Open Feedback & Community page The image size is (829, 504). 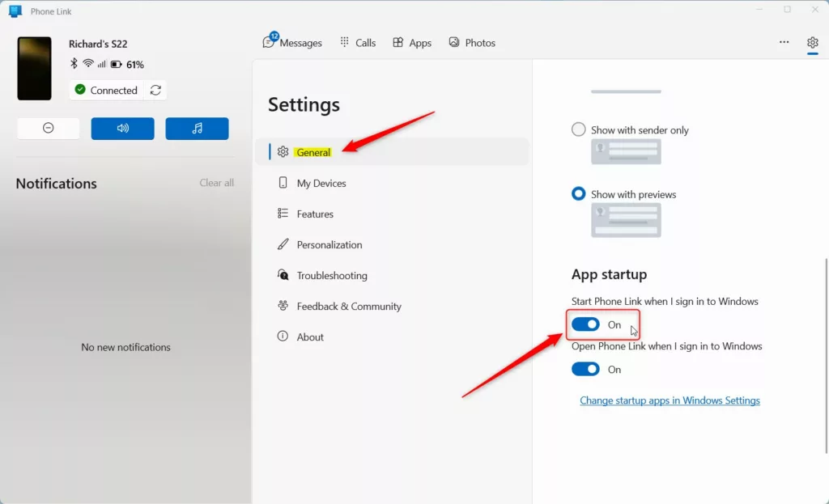[393, 306]
